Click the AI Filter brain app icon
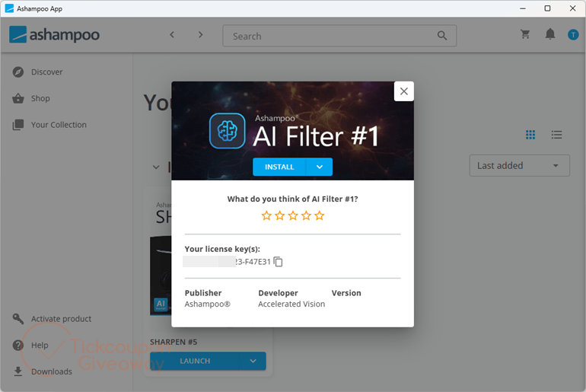Viewport: 586px width, 392px height. [228, 131]
